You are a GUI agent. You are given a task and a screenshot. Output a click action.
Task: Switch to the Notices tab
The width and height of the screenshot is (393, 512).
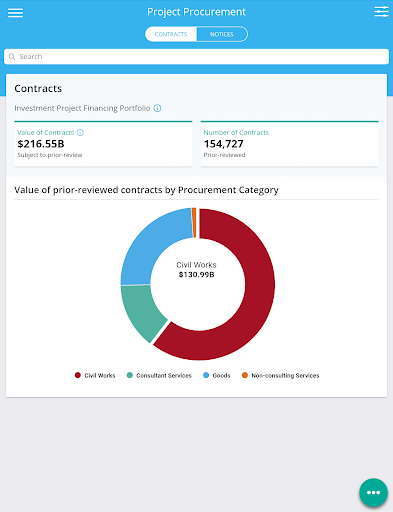tap(222, 34)
